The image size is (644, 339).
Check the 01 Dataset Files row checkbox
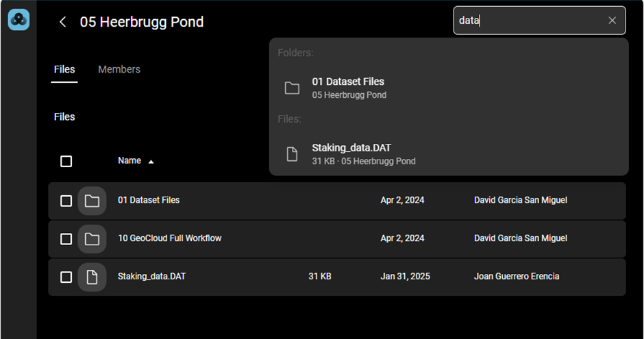pyautogui.click(x=66, y=201)
